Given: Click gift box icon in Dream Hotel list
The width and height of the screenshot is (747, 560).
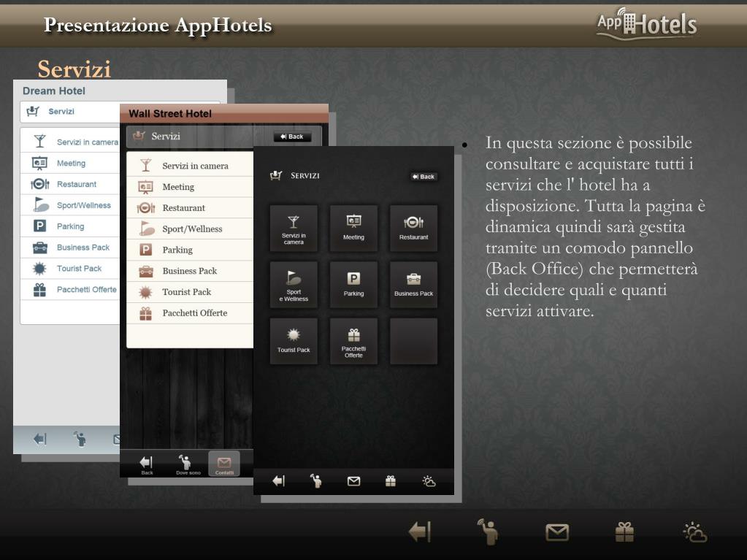Looking at the screenshot, I should coord(40,290).
